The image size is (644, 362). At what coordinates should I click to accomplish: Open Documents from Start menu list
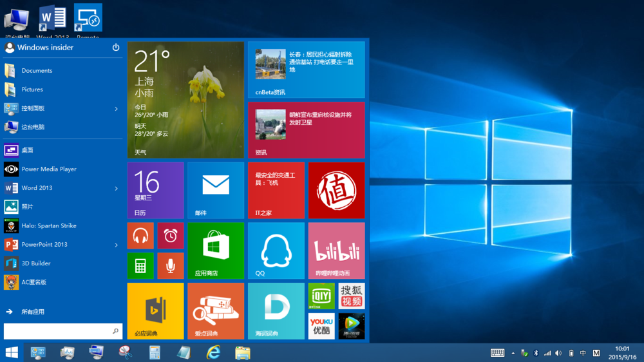pos(63,71)
